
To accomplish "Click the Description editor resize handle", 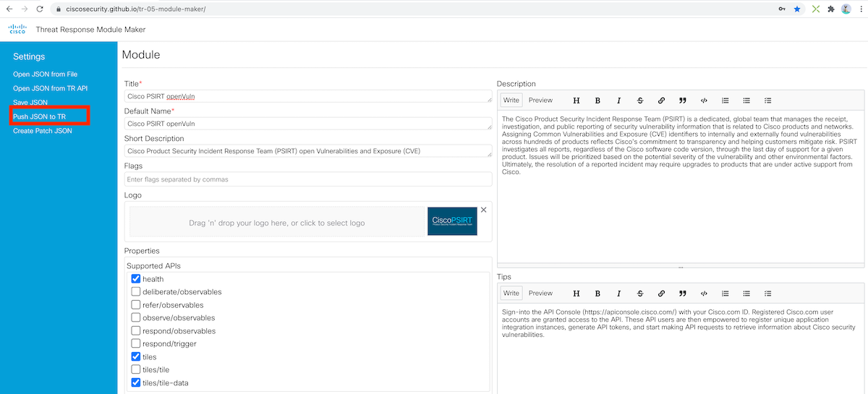I will [681, 267].
